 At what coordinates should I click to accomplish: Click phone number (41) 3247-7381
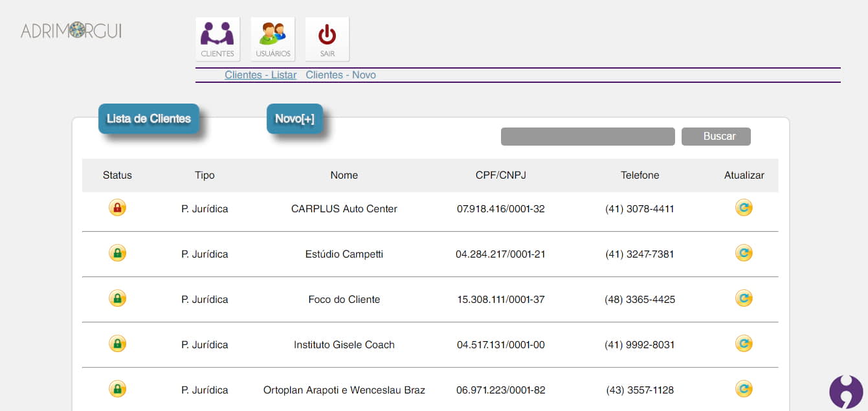tap(640, 254)
